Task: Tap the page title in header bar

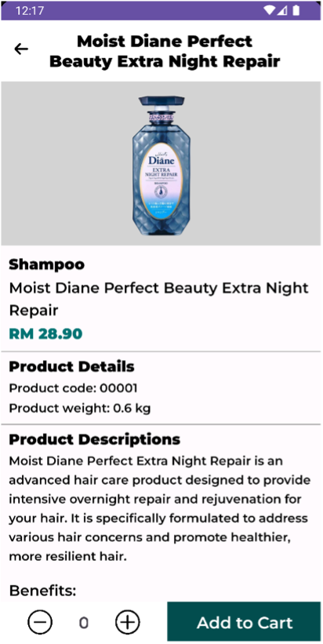Action: point(165,51)
